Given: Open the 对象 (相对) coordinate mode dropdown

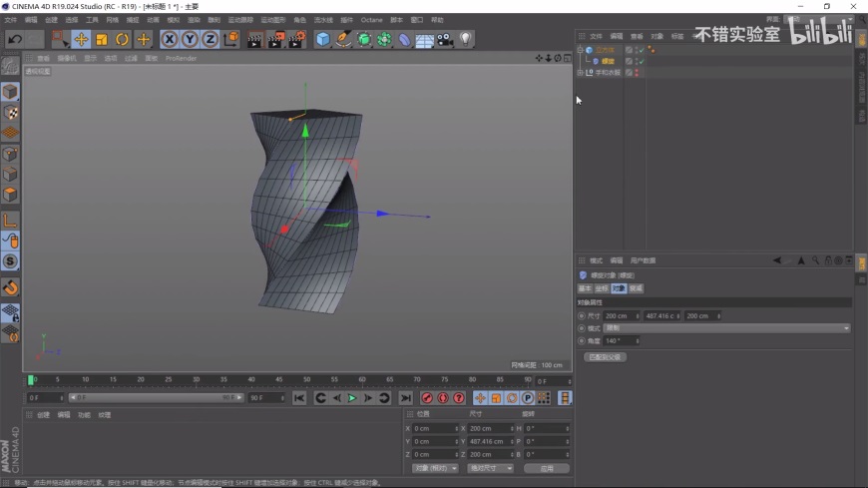Looking at the screenshot, I should [435, 468].
